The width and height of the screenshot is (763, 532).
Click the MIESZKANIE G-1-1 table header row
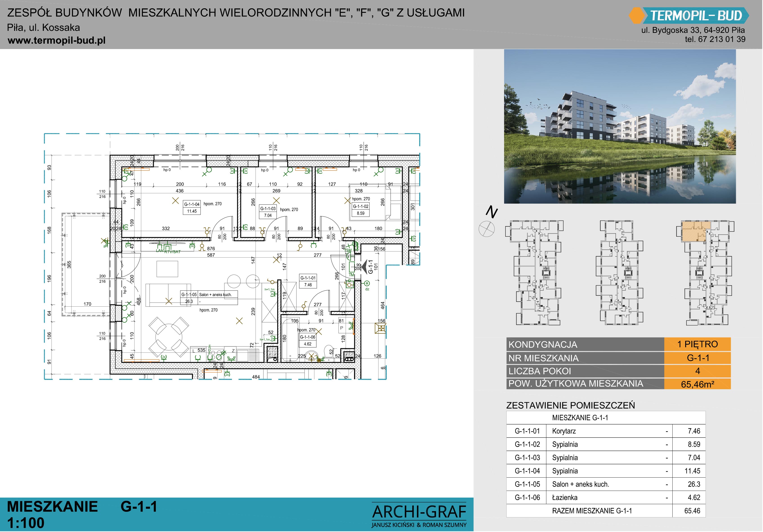(x=606, y=418)
